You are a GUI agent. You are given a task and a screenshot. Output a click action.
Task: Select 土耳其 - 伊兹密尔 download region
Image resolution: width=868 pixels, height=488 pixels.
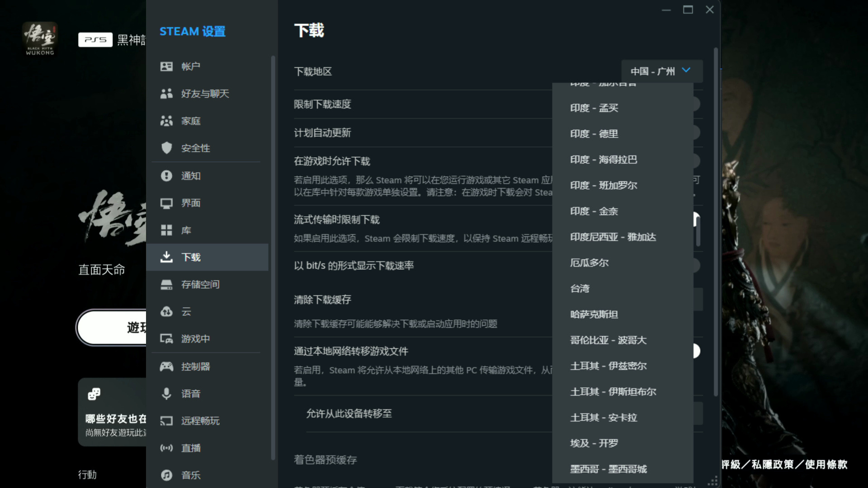point(623,366)
